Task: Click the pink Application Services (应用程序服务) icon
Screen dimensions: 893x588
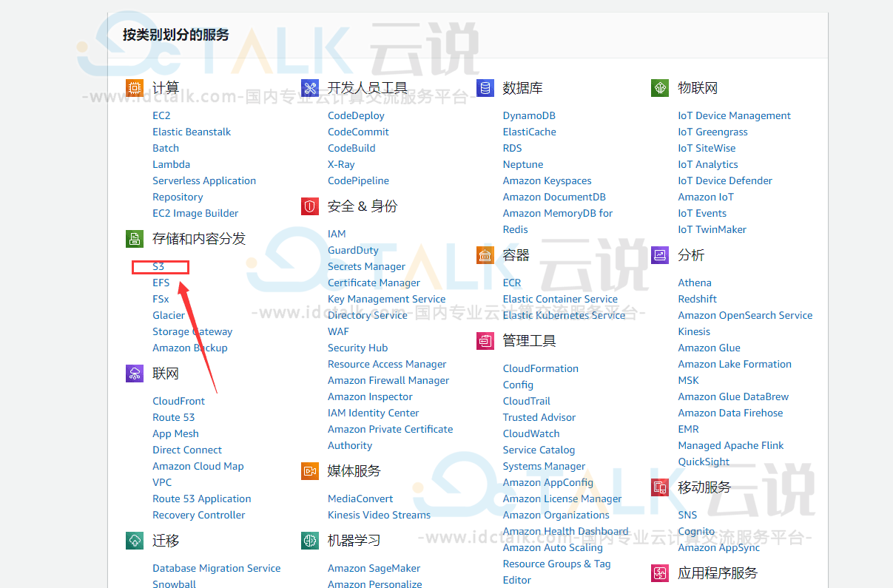Action: point(660,573)
